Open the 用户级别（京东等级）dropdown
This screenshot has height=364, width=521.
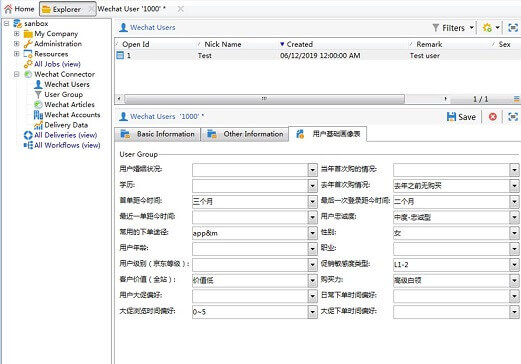[312, 265]
